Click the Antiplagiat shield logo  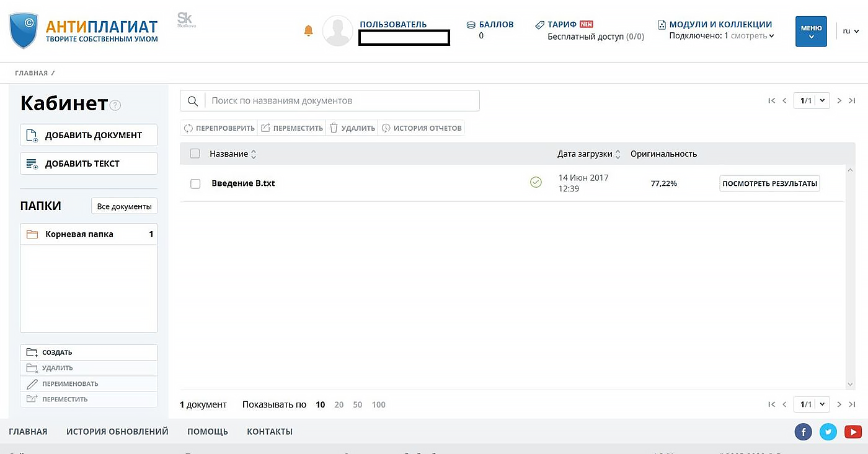click(x=24, y=31)
